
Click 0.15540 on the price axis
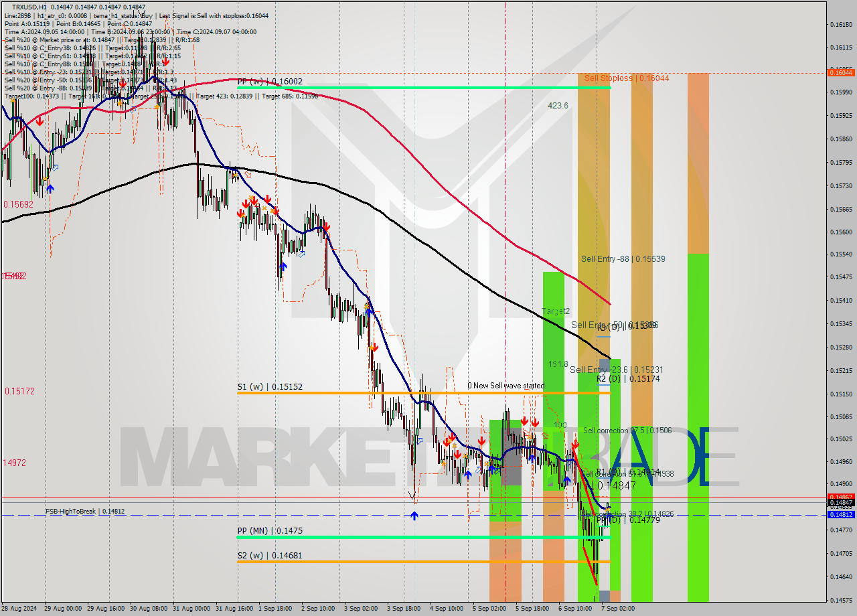pyautogui.click(x=841, y=254)
